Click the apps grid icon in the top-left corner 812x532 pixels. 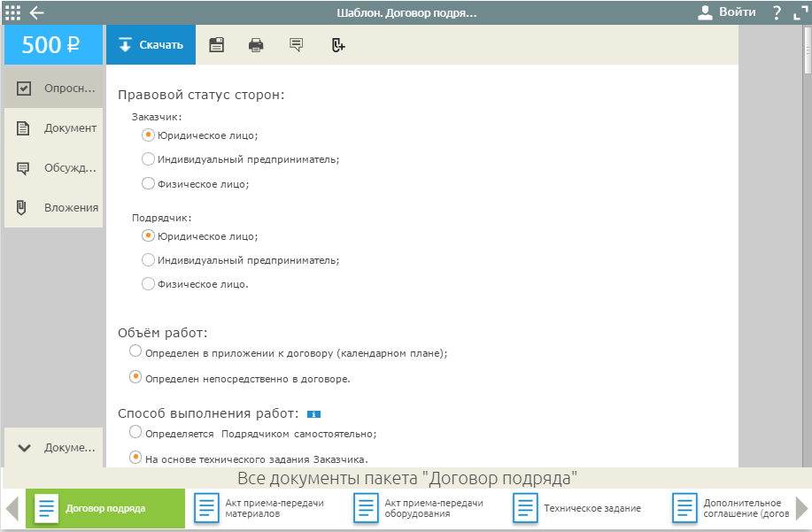point(12,12)
